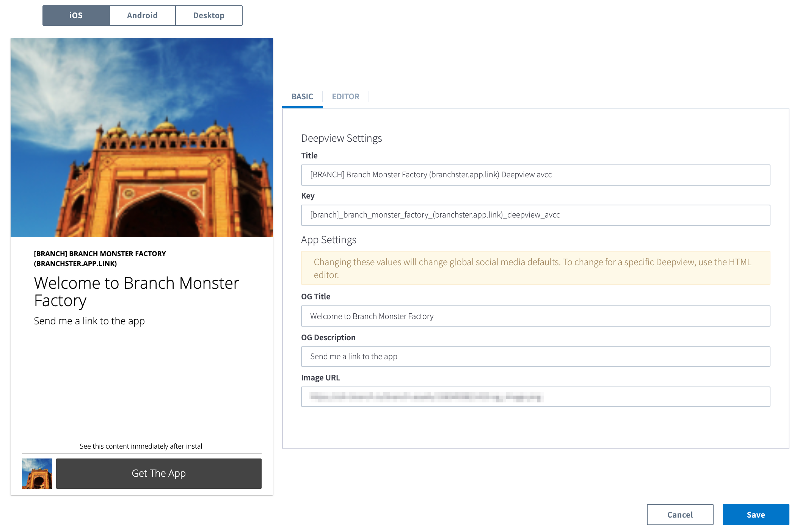Click the Send me a link preview text
The image size is (797, 532).
click(89, 321)
